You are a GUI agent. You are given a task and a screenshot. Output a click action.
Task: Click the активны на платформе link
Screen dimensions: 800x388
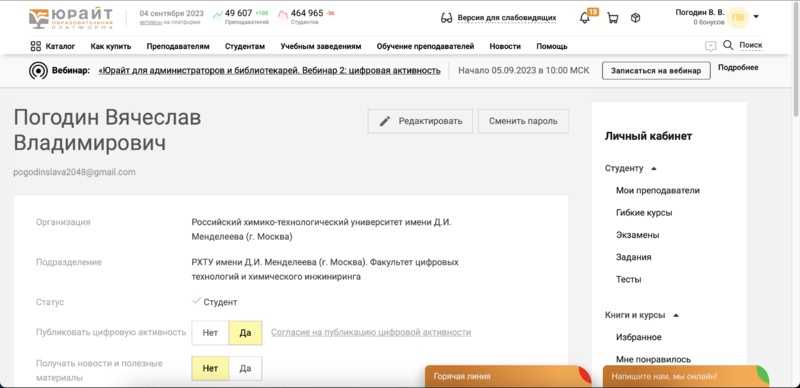(x=170, y=22)
